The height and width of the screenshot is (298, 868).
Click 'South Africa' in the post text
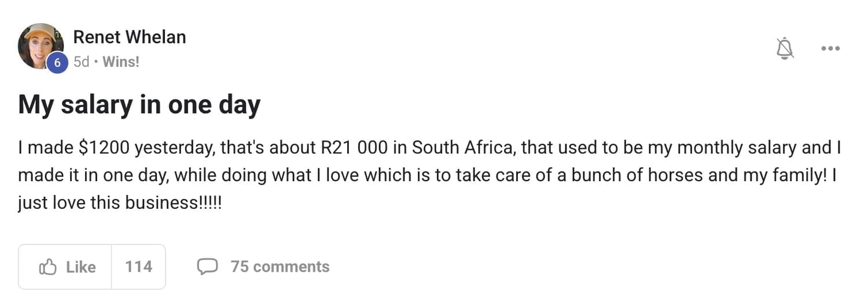pos(467,148)
